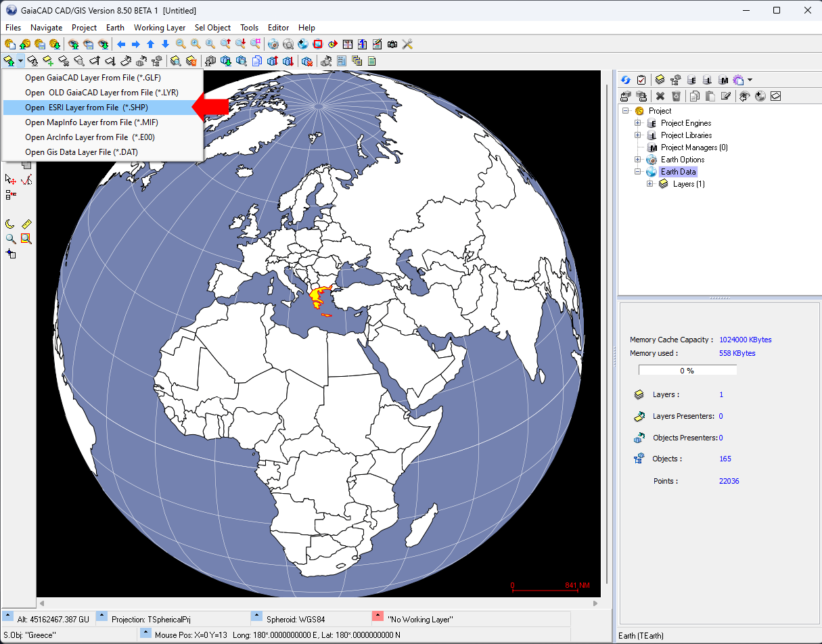Open the Working Layer menu
Screen dimensions: 822x644
159,28
